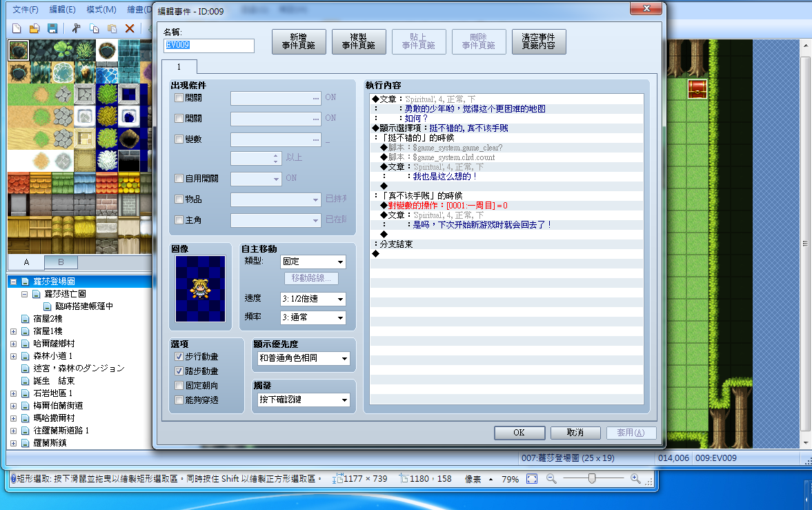Select the first tile in tileset palette
This screenshot has height=510, width=812.
[x=19, y=51]
